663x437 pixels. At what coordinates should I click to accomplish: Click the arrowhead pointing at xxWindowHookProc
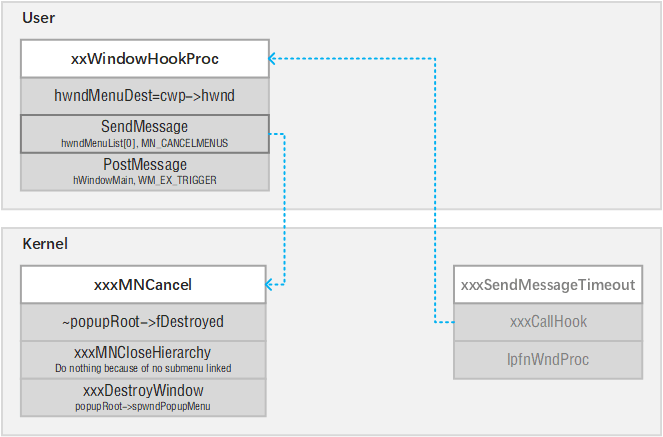[x=274, y=59]
